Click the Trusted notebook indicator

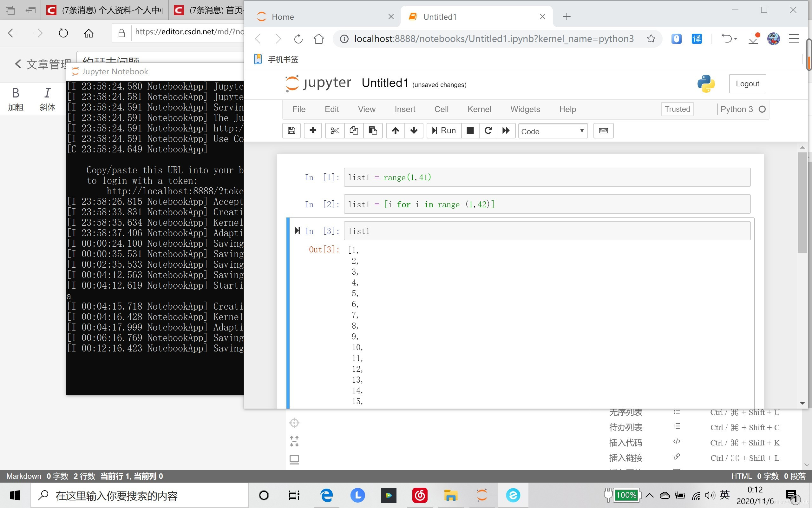click(x=677, y=109)
